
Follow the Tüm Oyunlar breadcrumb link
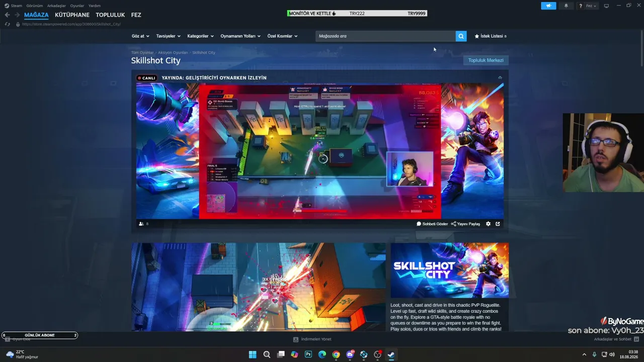[x=142, y=52]
